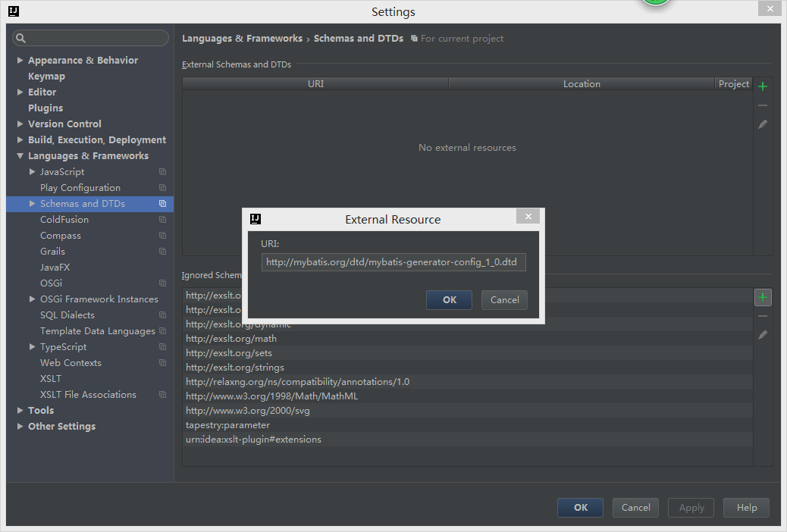Viewport: 787px width, 532px height.
Task: Edit ignored schema entry with pencil icon
Action: point(762,334)
